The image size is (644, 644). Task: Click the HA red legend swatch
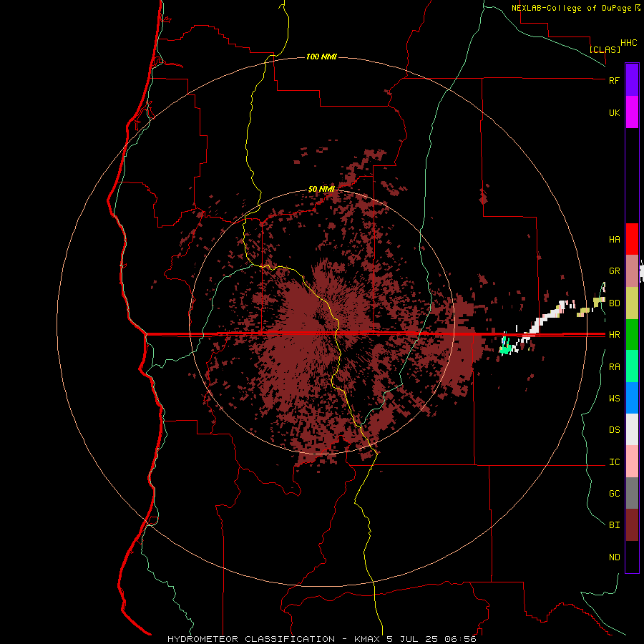coord(632,239)
